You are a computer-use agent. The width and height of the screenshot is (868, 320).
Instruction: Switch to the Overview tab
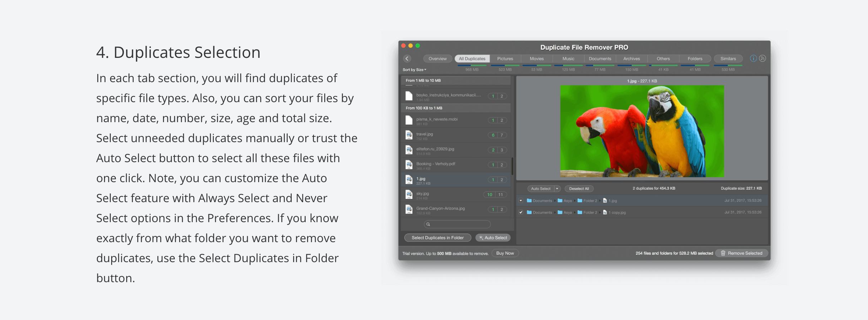(438, 59)
